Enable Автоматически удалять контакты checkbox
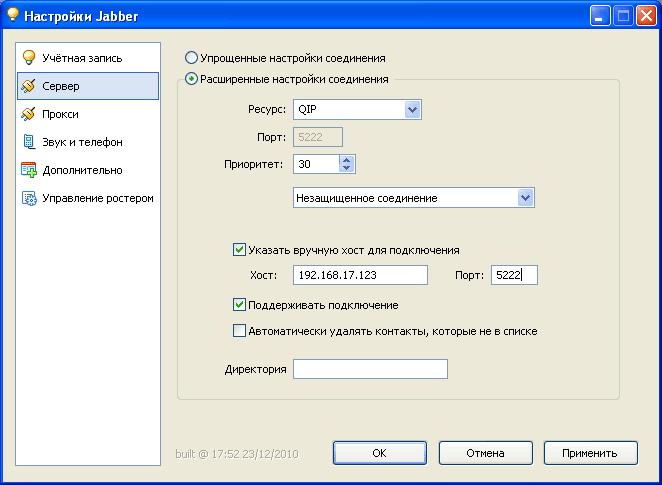The image size is (662, 485). [x=239, y=331]
